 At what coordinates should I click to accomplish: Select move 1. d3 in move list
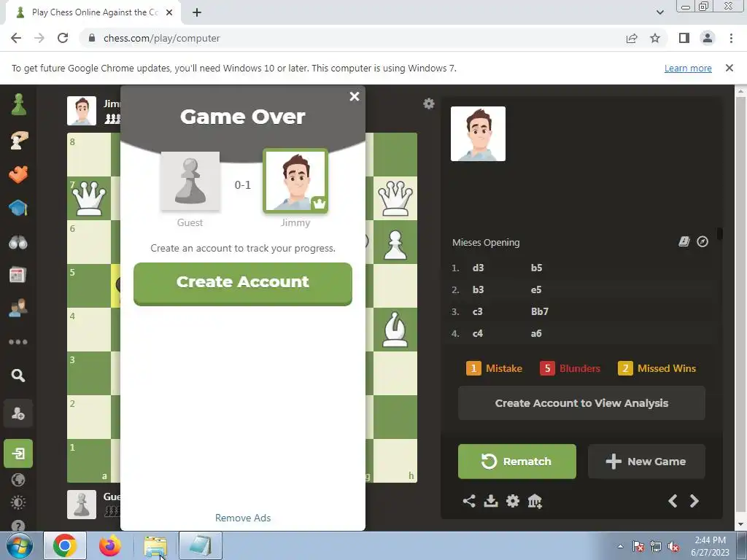[x=478, y=268]
